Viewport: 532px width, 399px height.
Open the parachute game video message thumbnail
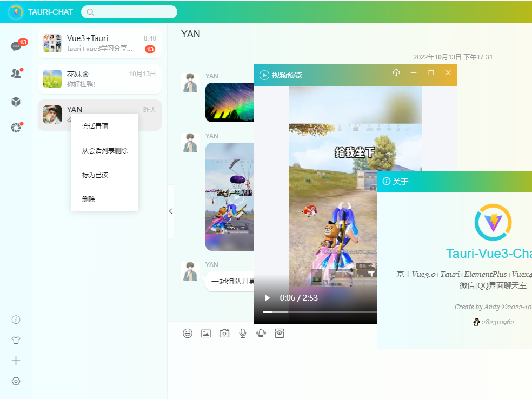click(230, 197)
